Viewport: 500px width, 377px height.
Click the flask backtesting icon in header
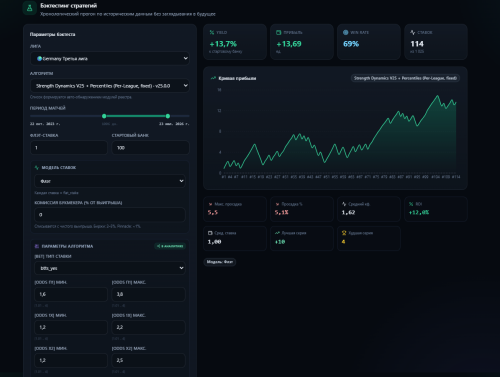pyautogui.click(x=29, y=8)
